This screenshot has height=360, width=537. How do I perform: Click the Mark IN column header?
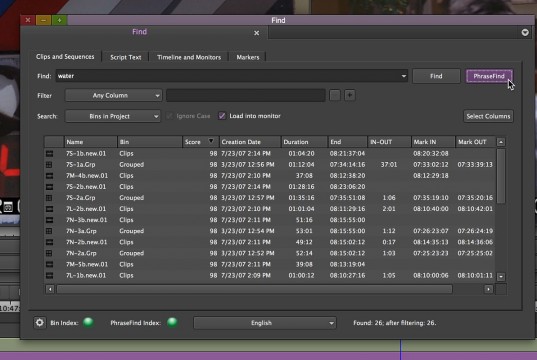tap(433, 142)
